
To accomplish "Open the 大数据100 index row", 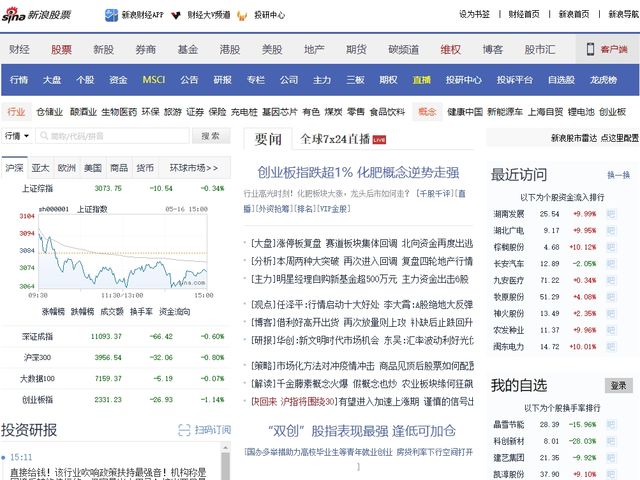I will (x=116, y=379).
